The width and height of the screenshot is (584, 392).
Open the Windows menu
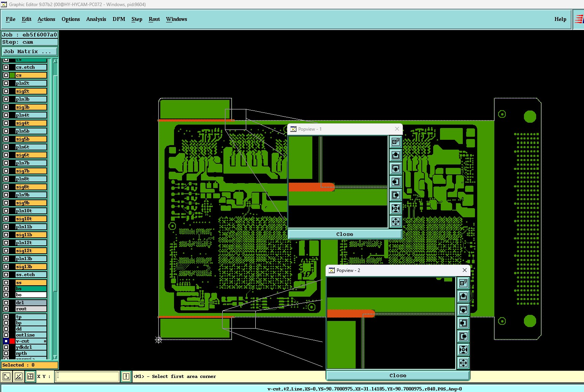177,19
